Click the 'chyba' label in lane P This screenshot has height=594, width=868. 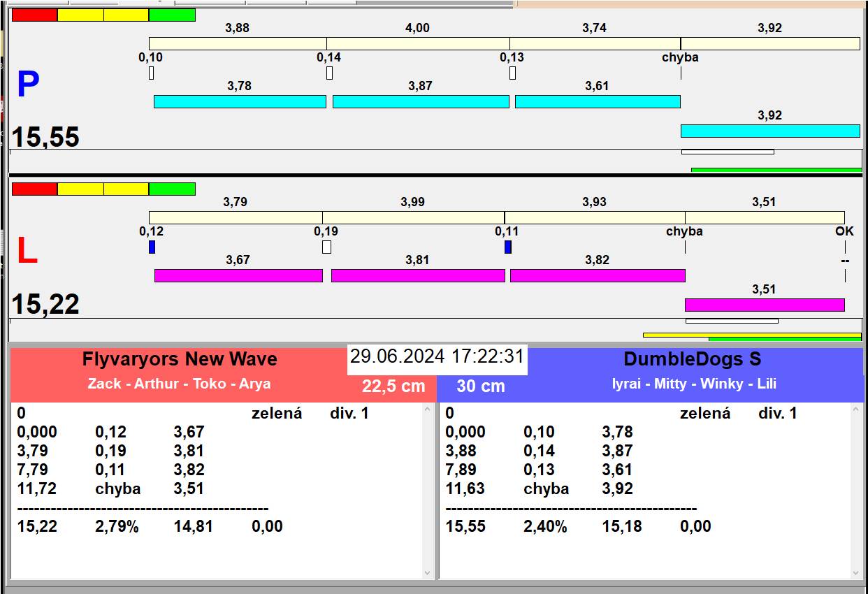pos(680,57)
